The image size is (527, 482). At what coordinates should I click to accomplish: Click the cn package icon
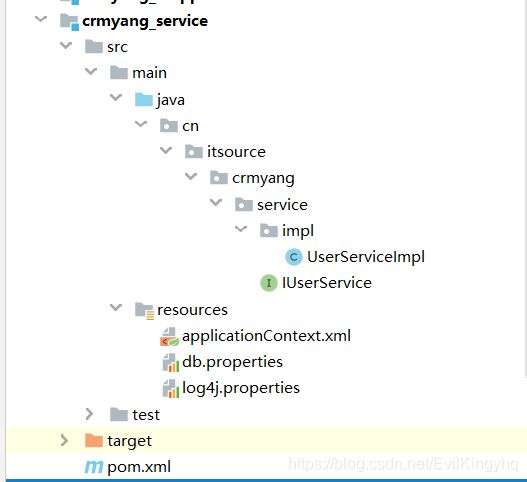[x=169, y=126]
